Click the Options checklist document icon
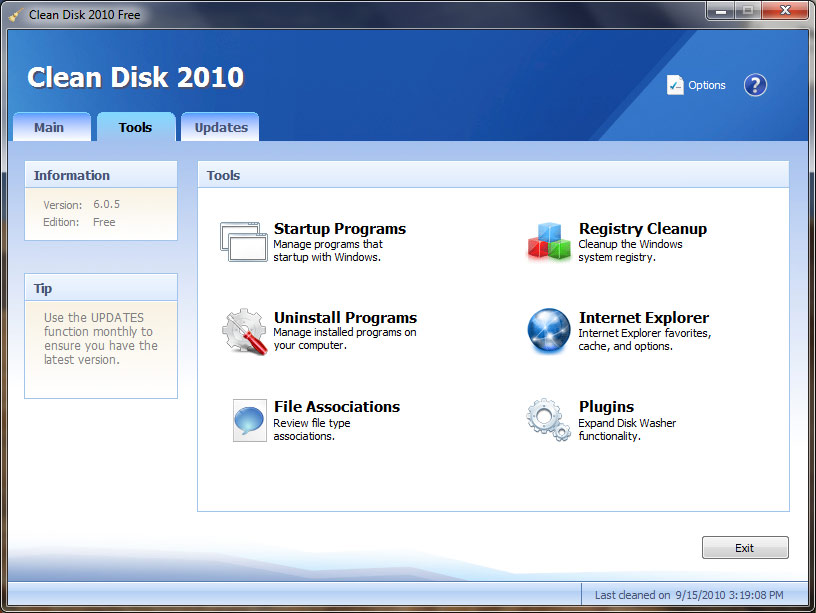Screen dimensions: 816x613 pos(675,85)
